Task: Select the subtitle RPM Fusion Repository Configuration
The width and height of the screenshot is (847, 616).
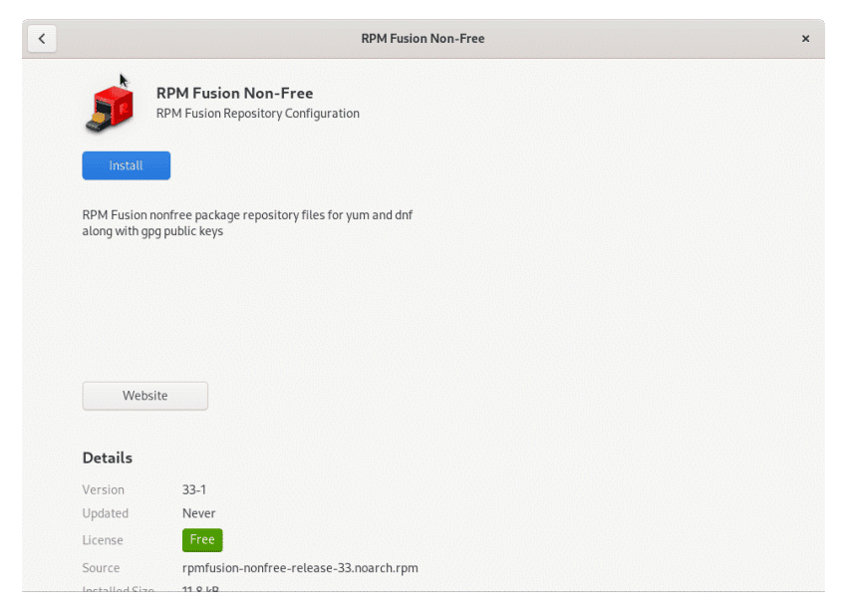Action: point(257,113)
